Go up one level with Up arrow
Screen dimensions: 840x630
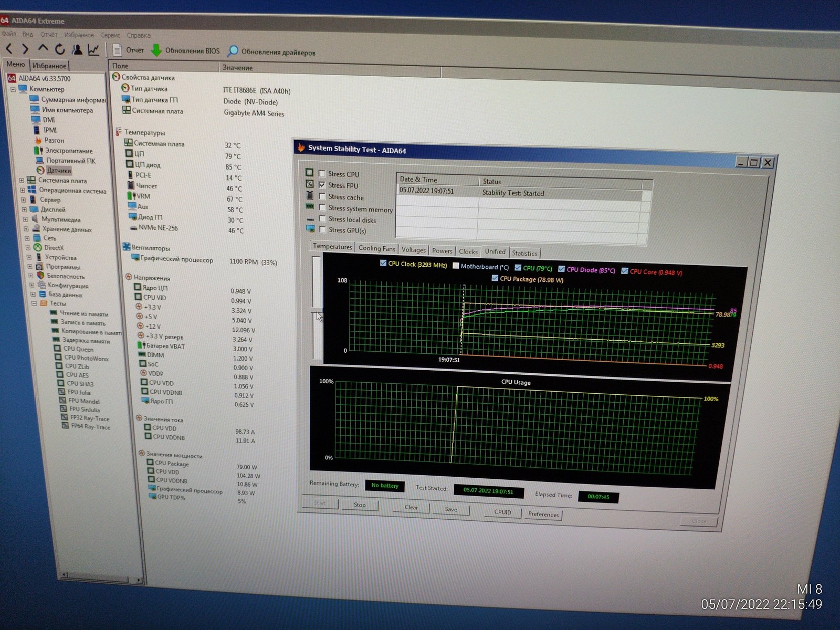tap(43, 49)
